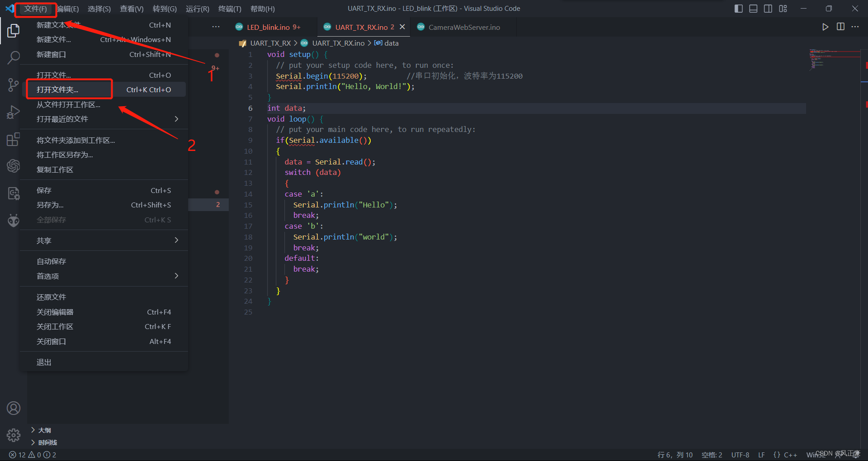This screenshot has width=868, height=461.
Task: Toggle bottom panel layout icon
Action: pos(753,9)
